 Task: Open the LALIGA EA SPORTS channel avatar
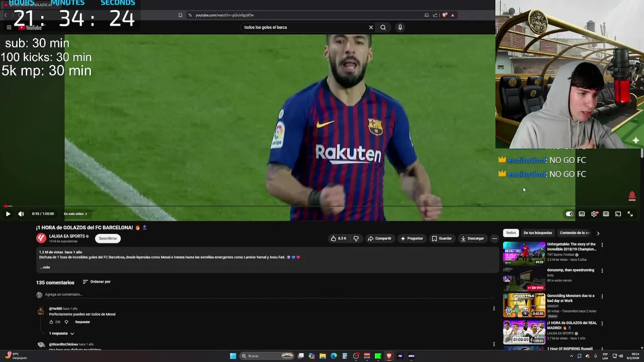[x=41, y=238]
